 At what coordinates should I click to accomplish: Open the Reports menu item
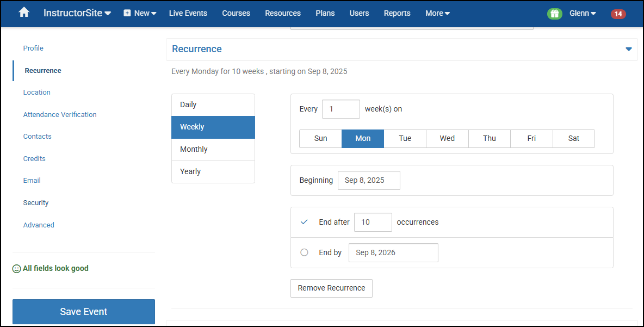click(x=397, y=13)
